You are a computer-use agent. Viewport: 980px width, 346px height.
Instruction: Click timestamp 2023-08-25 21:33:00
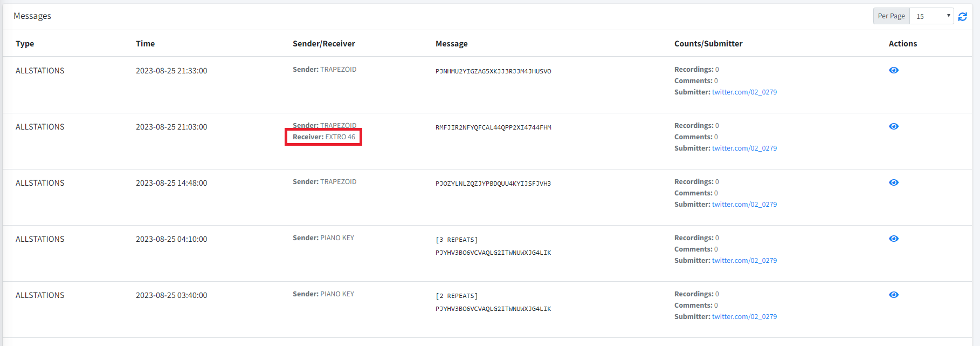[171, 71]
